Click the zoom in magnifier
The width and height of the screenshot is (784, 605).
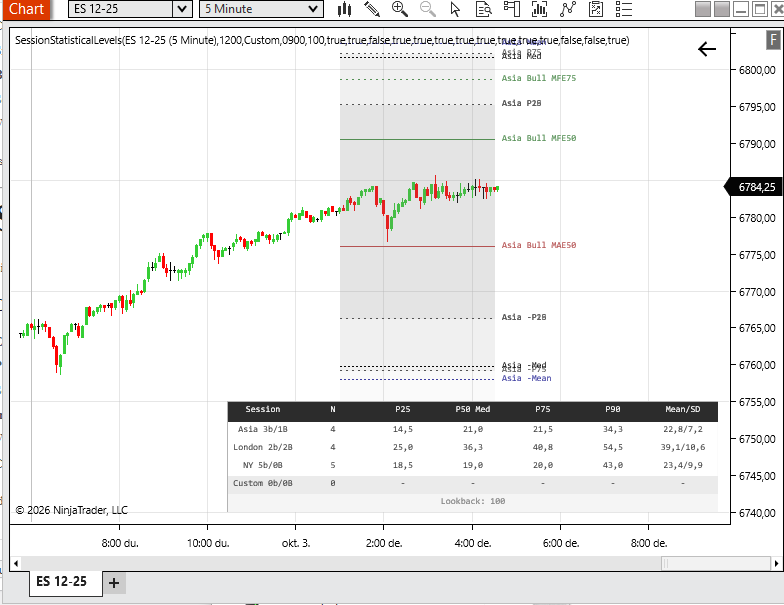click(400, 9)
